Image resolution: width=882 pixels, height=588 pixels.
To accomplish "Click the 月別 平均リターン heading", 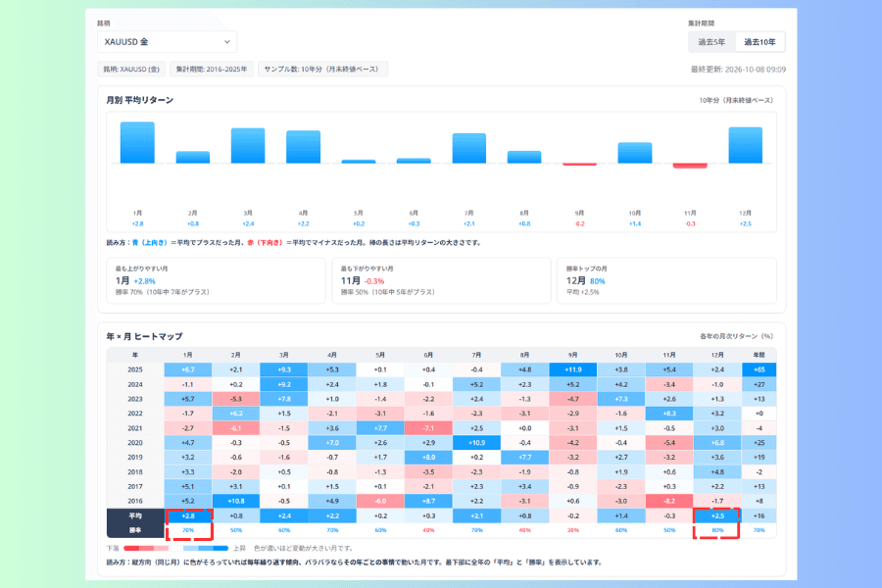I will click(139, 100).
